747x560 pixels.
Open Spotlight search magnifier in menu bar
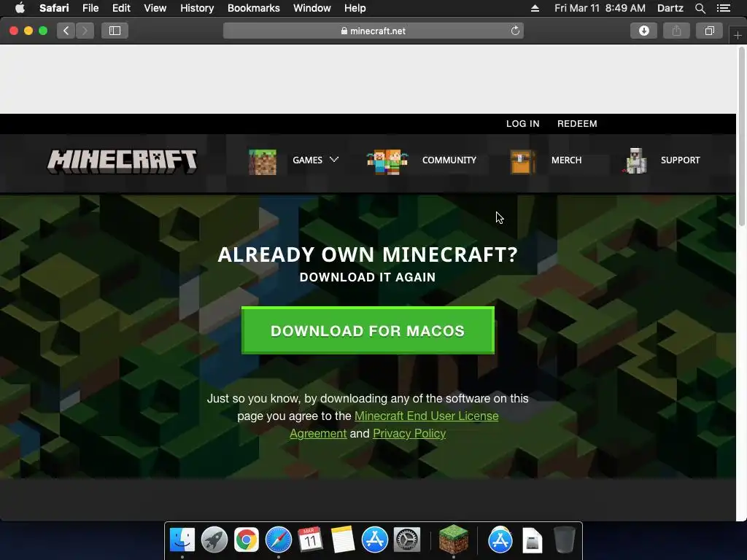(700, 8)
